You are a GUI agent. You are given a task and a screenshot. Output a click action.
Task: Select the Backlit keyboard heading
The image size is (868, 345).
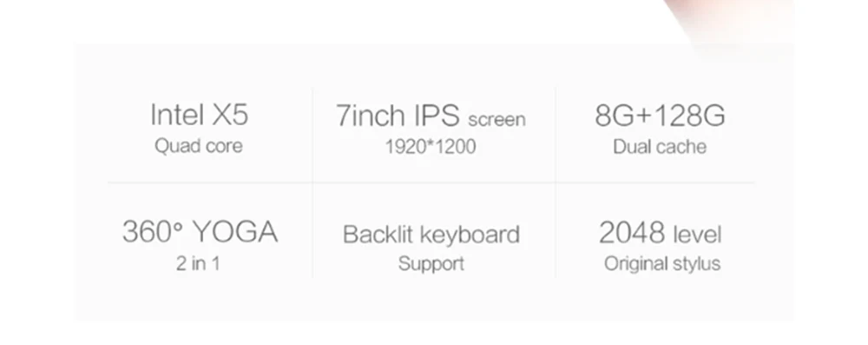431,235
